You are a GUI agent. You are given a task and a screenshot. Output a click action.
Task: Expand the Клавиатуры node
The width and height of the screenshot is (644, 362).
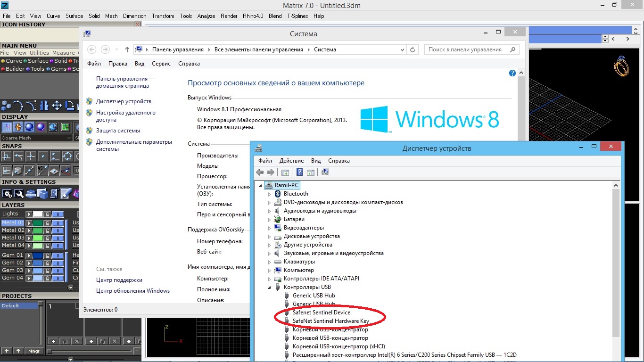(x=270, y=262)
